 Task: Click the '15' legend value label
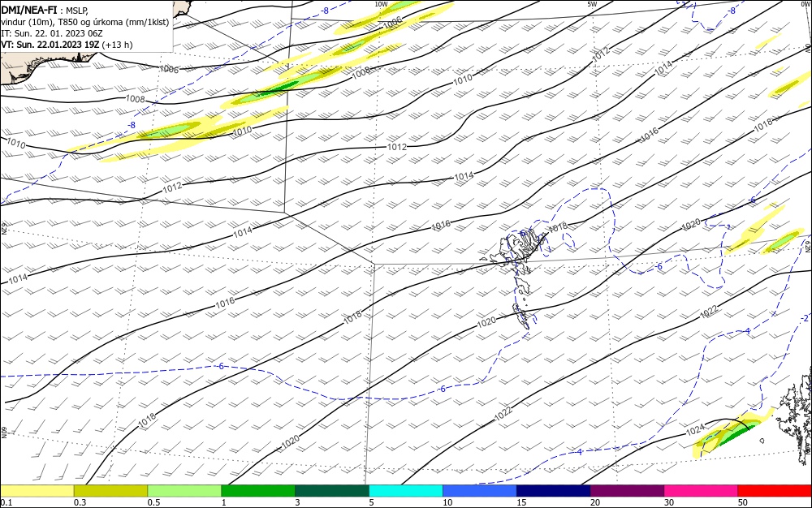521,503
